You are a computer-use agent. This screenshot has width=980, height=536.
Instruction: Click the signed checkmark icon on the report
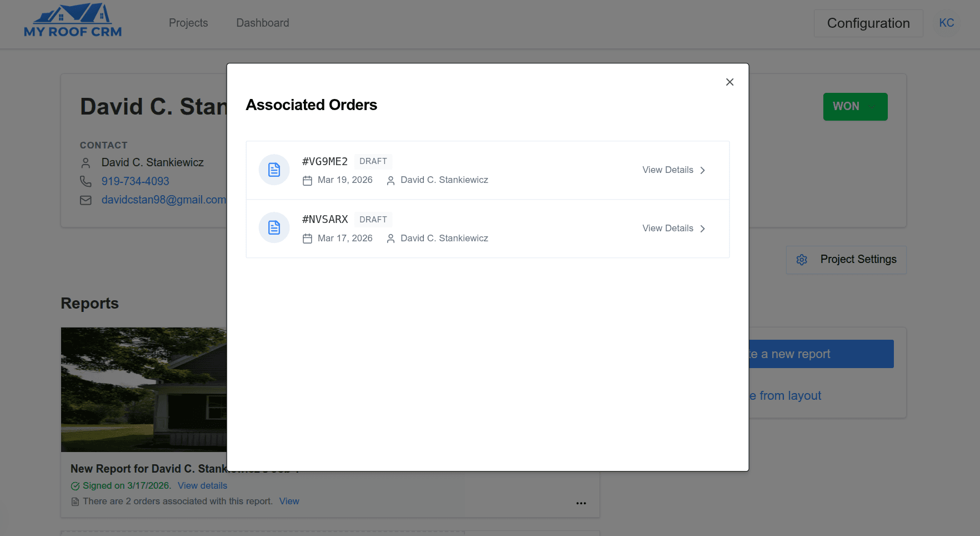[75, 485]
